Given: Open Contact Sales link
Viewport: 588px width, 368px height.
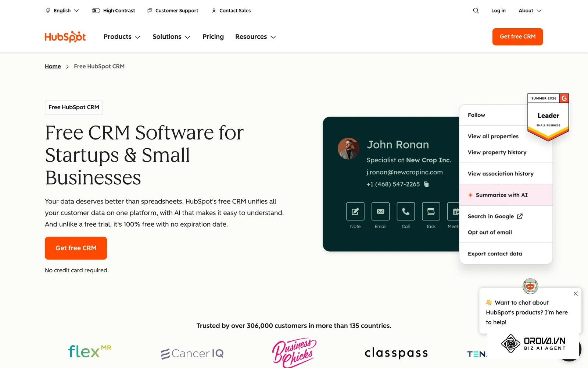Looking at the screenshot, I should click(x=232, y=11).
